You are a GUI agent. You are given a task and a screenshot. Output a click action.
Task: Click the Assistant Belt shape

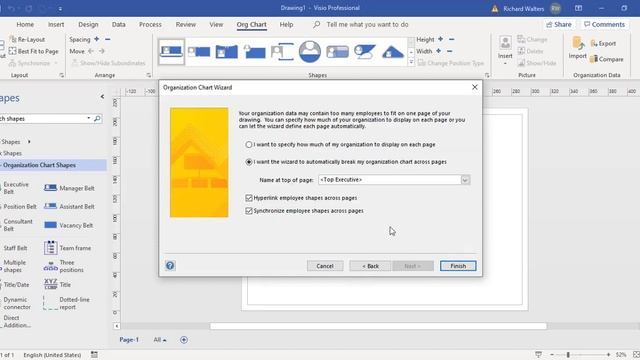(69, 207)
